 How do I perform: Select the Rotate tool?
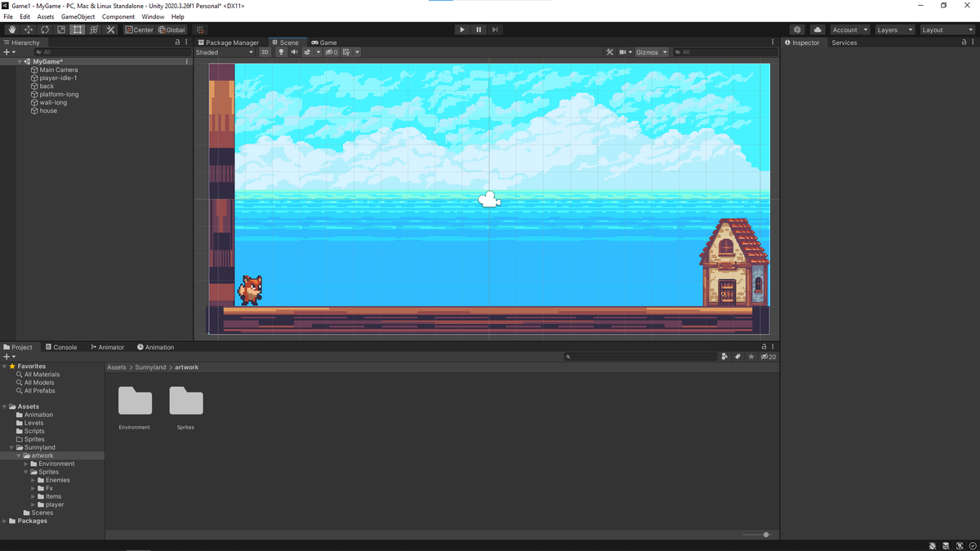click(x=45, y=29)
